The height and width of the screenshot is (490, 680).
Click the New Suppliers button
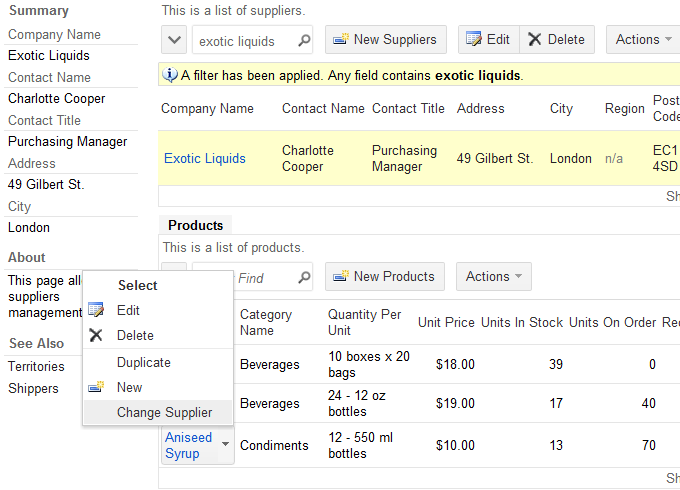tap(386, 39)
